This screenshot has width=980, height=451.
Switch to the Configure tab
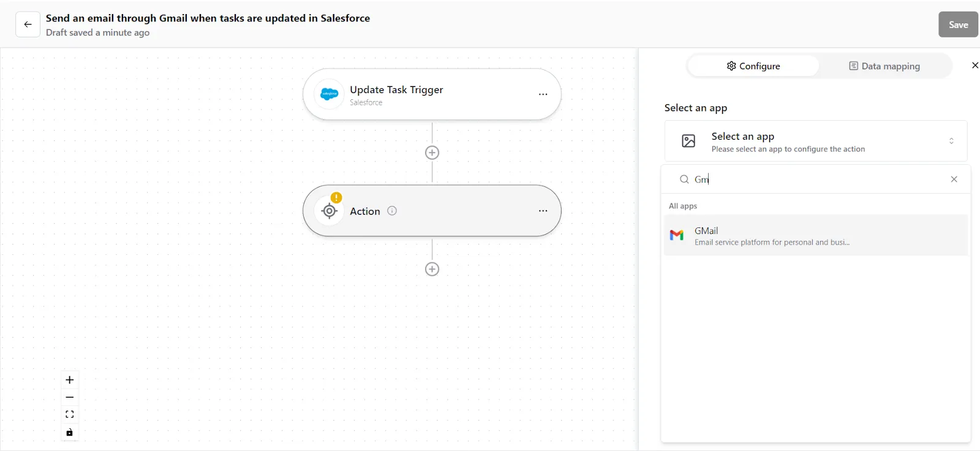753,66
